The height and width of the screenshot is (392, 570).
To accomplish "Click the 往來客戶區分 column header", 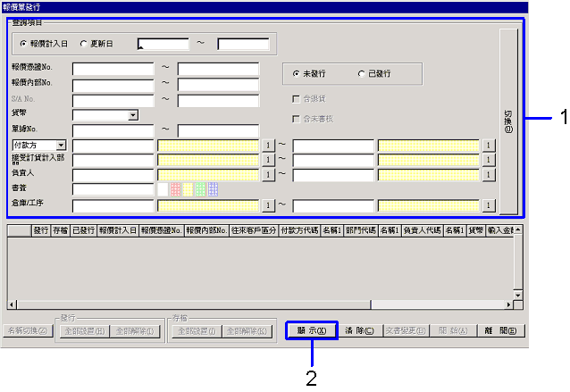I will (254, 230).
